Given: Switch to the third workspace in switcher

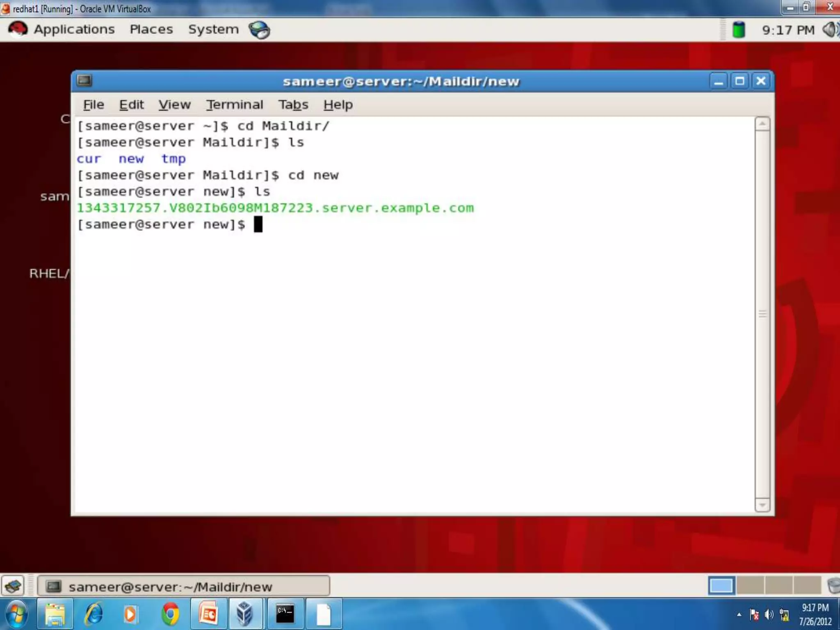Looking at the screenshot, I should 778,586.
